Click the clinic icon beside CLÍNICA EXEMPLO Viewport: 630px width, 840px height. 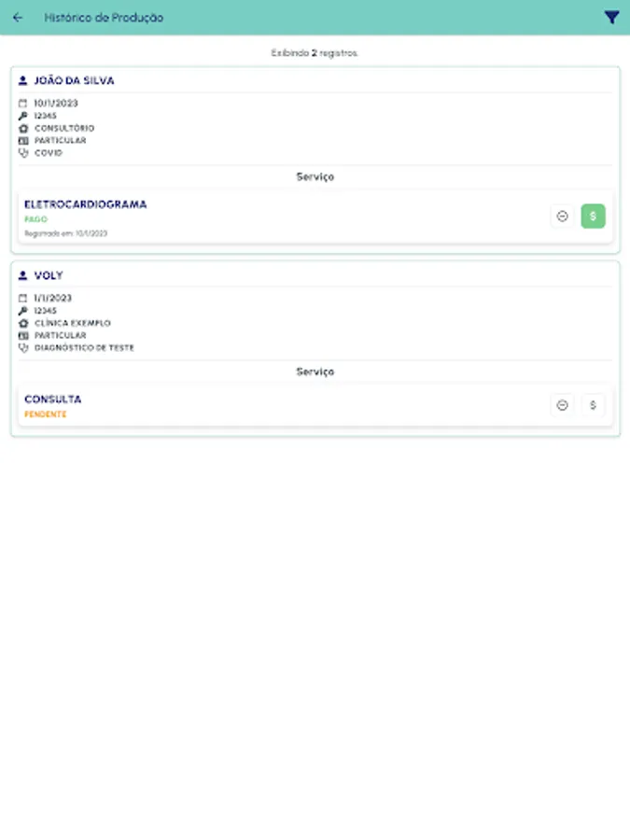[x=23, y=323]
